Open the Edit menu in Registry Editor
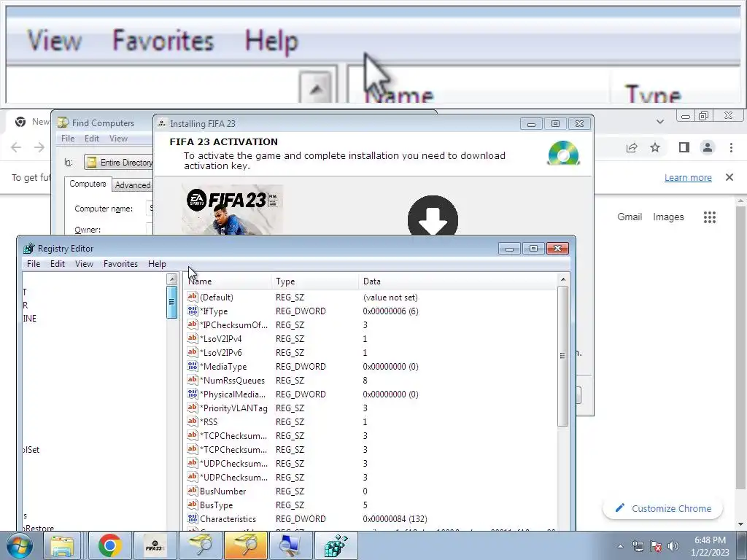The image size is (747, 560). pos(58,264)
